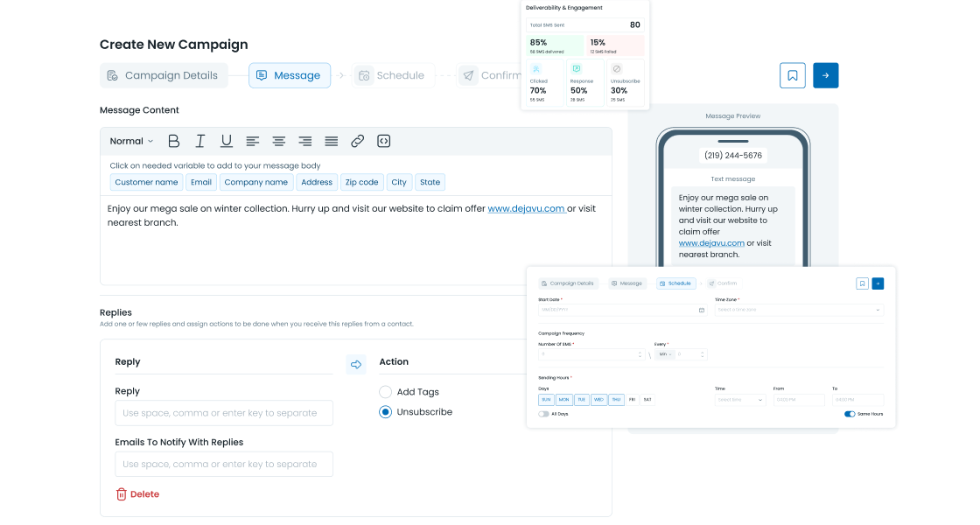Open the Select time dropdown
The height and width of the screenshot is (525, 980).
click(740, 400)
